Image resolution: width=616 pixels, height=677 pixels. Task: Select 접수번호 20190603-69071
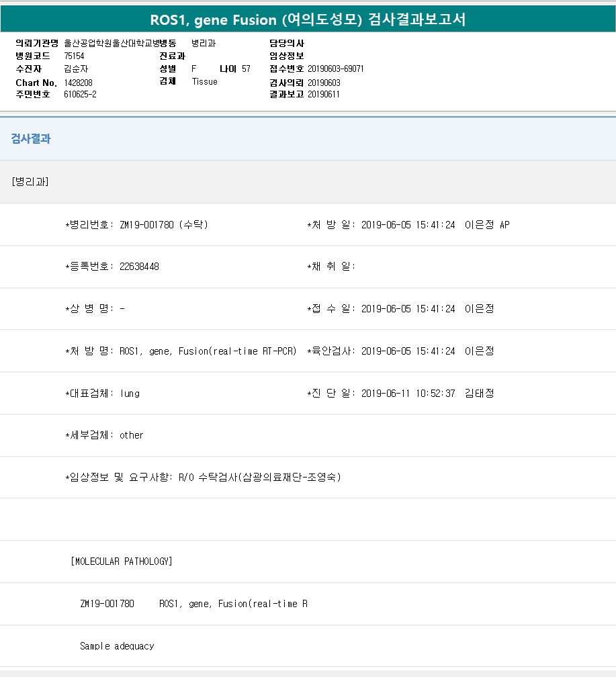(336, 69)
